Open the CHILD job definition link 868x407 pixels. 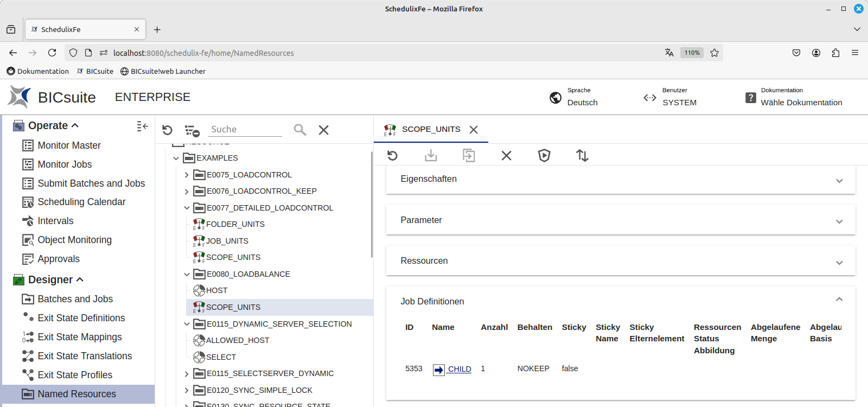click(459, 369)
